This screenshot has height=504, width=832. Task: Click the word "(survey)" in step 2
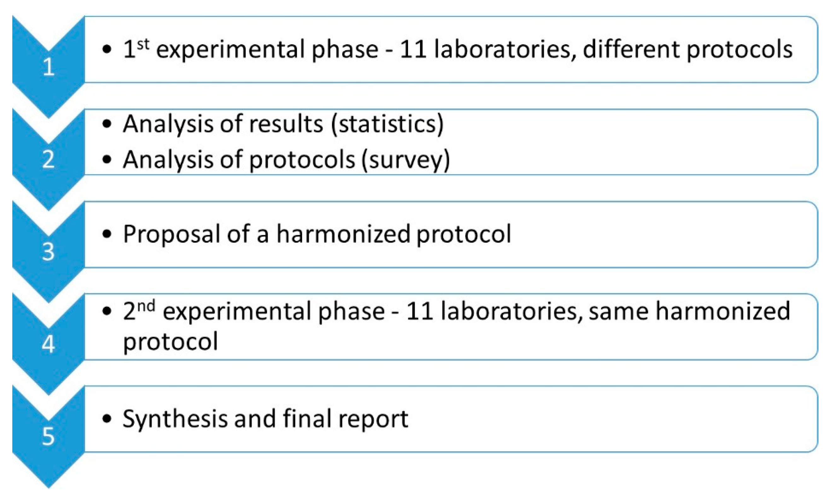(406, 159)
